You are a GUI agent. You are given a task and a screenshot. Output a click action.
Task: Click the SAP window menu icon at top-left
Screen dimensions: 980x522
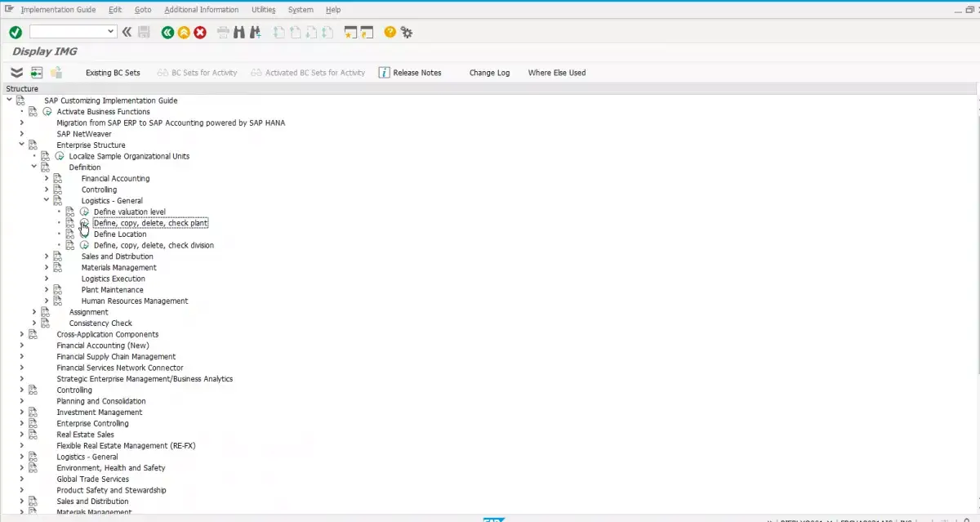(9, 9)
